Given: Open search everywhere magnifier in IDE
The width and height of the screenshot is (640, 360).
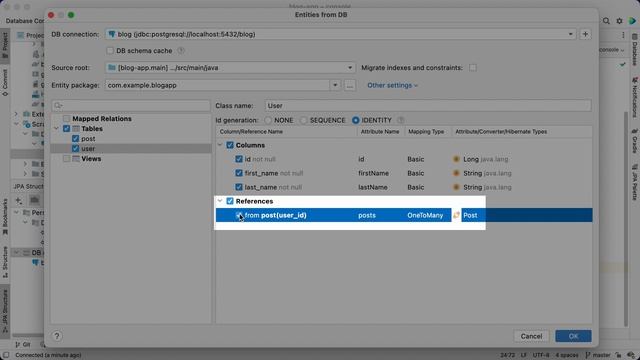Looking at the screenshot, I should (x=606, y=21).
